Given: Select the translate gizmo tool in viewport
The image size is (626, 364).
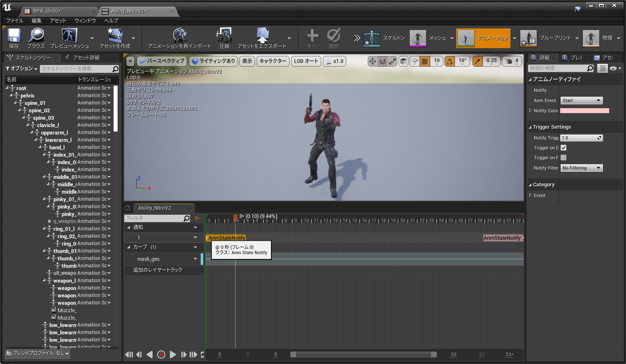Looking at the screenshot, I should [373, 61].
